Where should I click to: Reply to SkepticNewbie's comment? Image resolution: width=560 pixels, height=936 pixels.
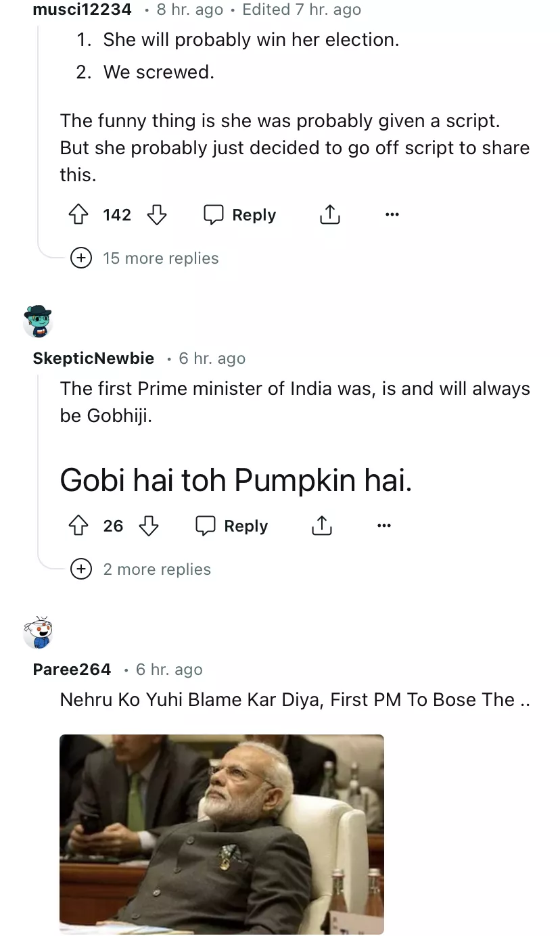(232, 526)
